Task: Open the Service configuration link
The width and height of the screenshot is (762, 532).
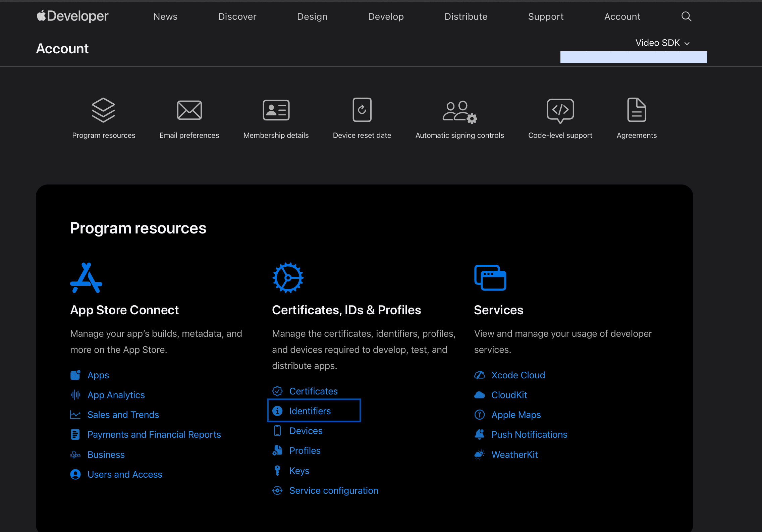Action: pos(334,490)
